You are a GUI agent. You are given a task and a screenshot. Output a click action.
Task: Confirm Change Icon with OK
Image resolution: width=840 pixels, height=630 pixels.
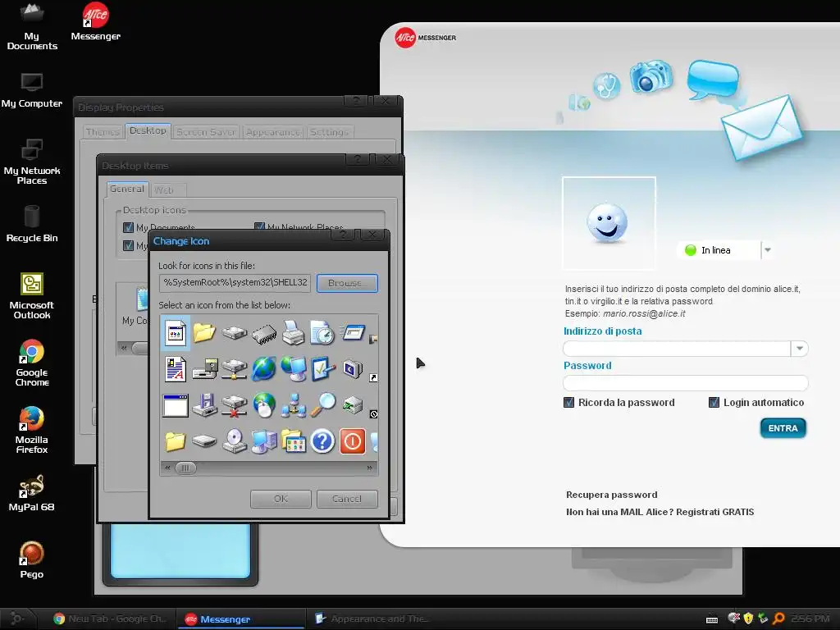point(281,499)
